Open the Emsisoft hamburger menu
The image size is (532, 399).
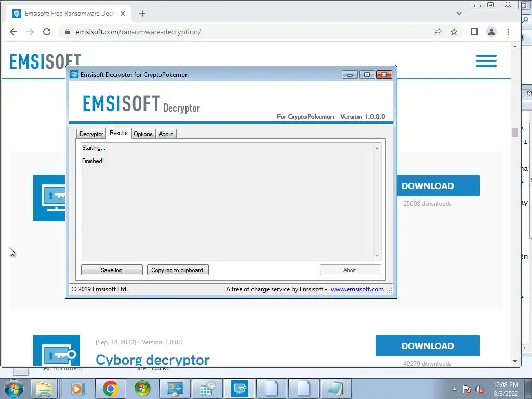[x=486, y=61]
